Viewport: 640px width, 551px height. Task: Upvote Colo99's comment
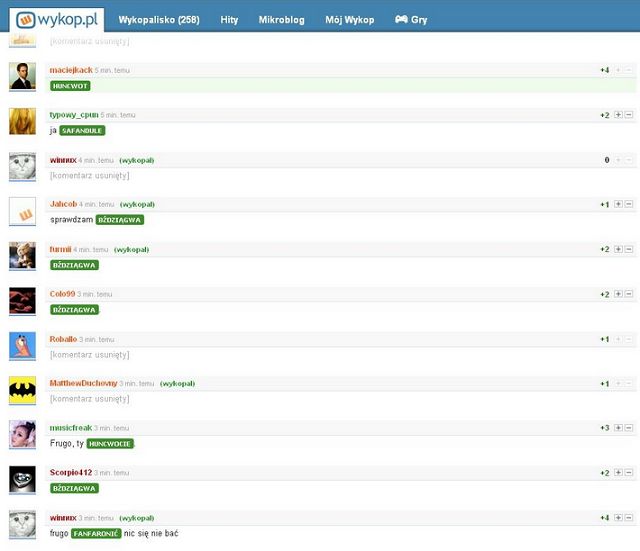click(x=618, y=293)
